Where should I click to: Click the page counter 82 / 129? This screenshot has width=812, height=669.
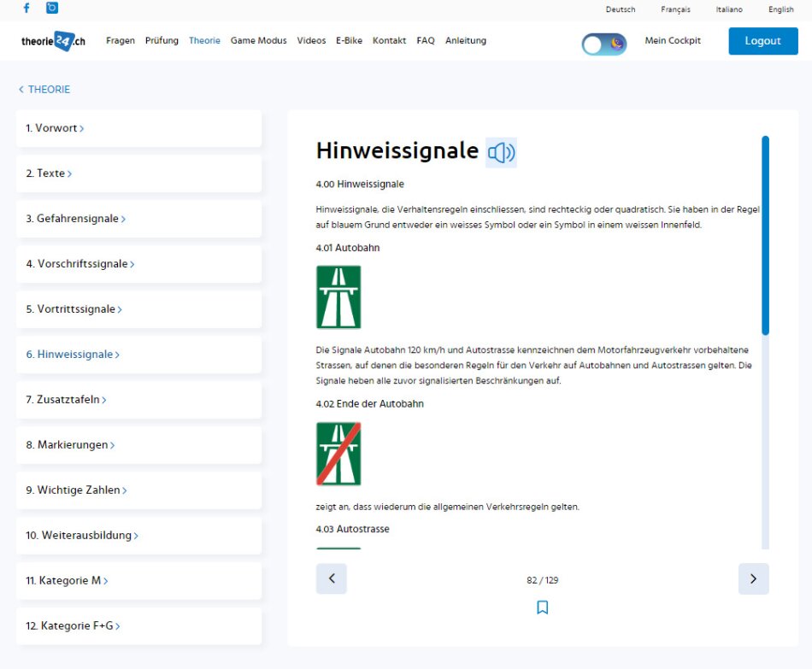(542, 580)
